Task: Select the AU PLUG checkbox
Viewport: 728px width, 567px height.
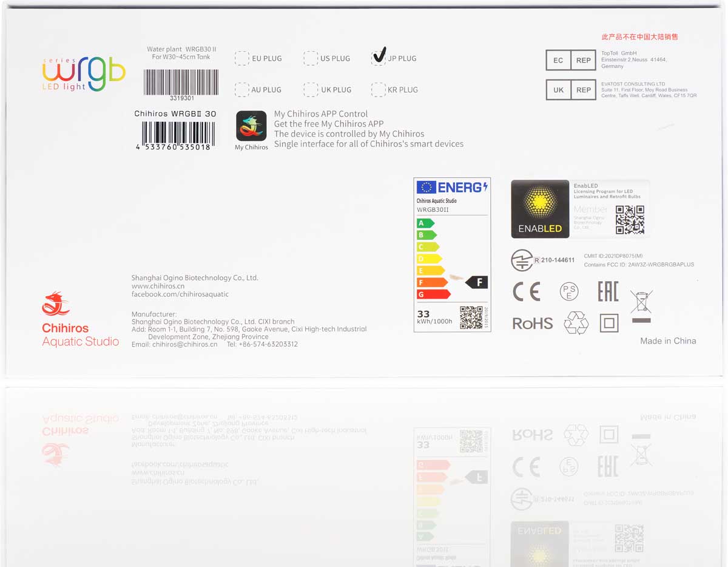Action: (x=241, y=89)
